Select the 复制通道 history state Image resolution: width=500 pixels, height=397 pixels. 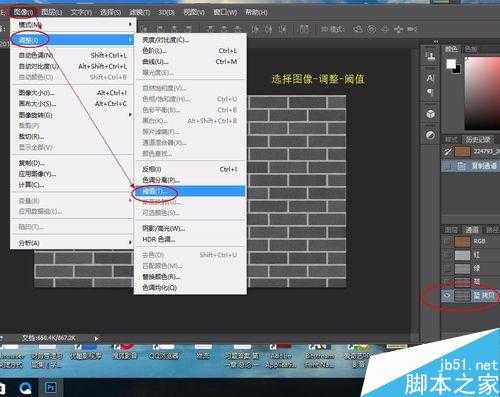coord(470,166)
